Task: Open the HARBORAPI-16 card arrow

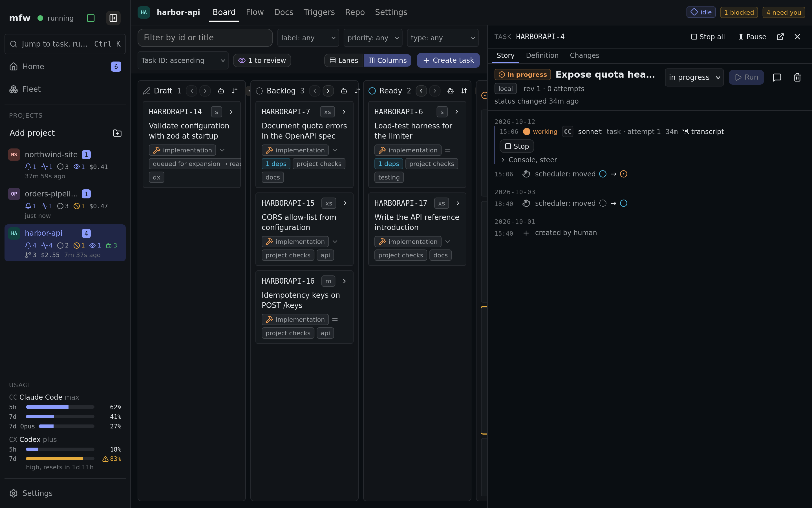Action: pyautogui.click(x=344, y=281)
